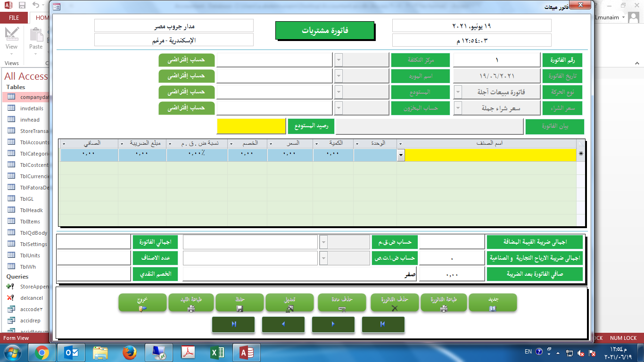Screen dimensions: 644x362
Task: Click the تعديل edit button
Action: coord(289,303)
